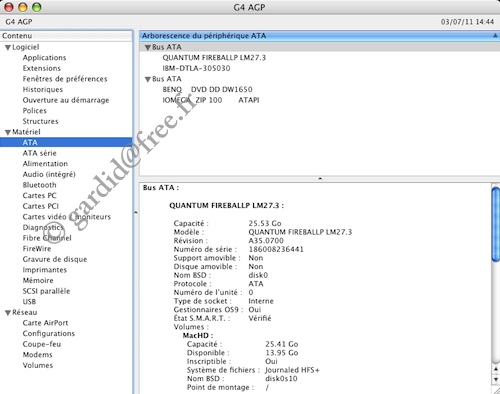This screenshot has height=394, width=500.
Task: Collapse the first Bus ATA triangle
Action: pos(148,48)
